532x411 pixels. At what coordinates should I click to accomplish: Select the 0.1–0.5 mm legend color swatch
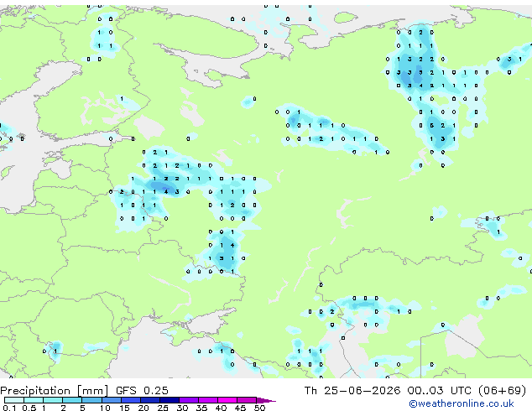coord(14,400)
